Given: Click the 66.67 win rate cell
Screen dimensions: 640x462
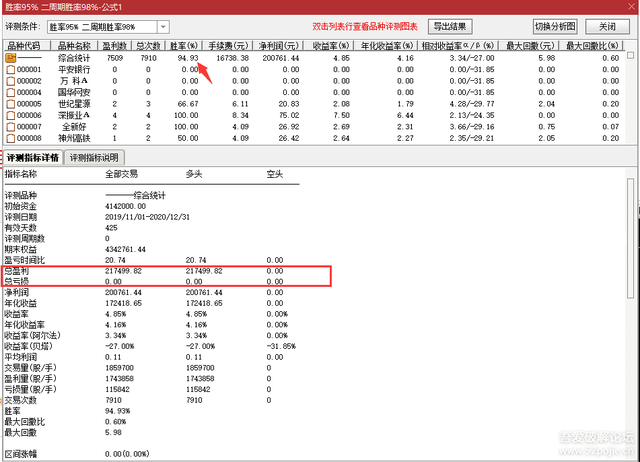Looking at the screenshot, I should (x=188, y=104).
